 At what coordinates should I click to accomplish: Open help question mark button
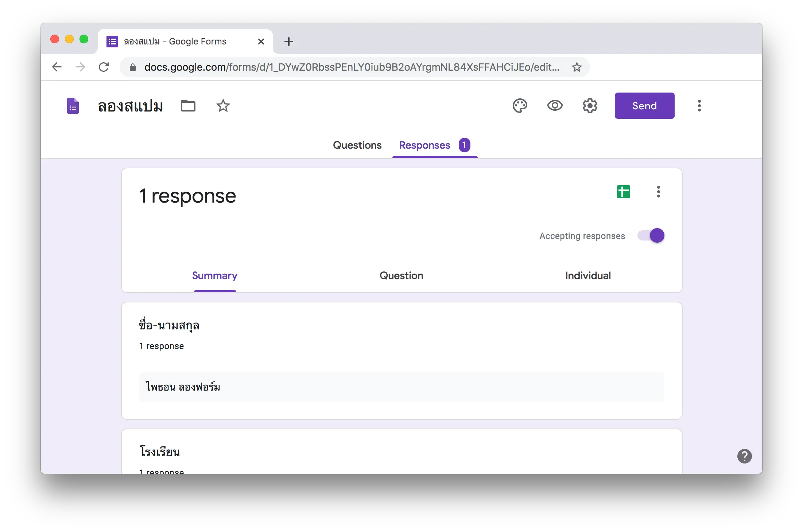[744, 456]
